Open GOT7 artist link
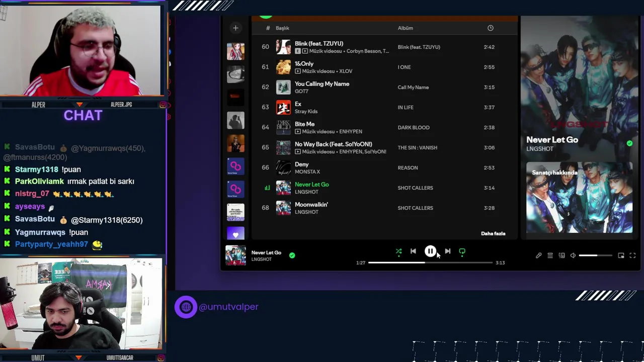This screenshot has height=362, width=644. click(301, 92)
